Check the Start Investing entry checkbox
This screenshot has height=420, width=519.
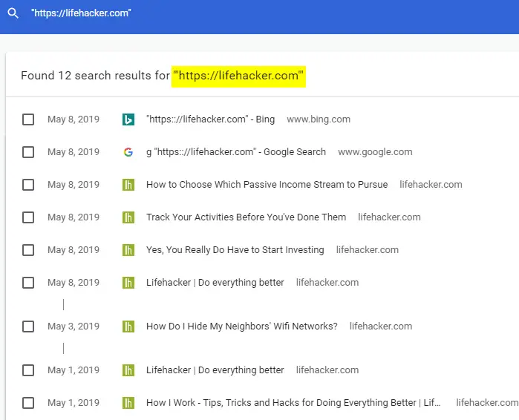tap(28, 250)
